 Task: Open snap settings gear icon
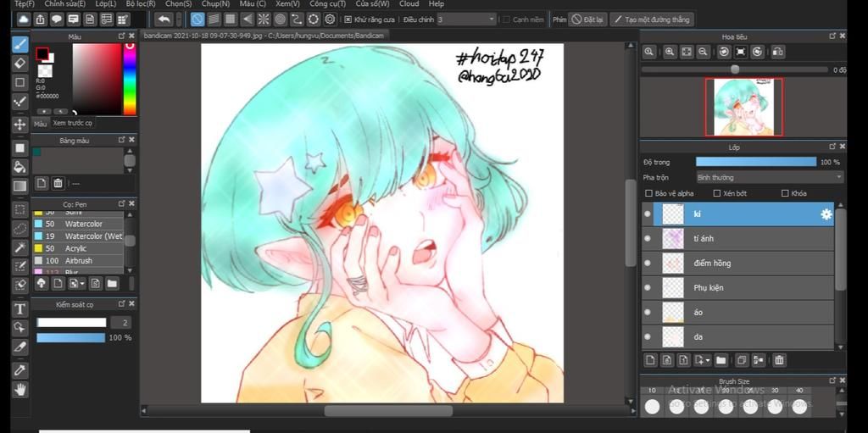[330, 19]
